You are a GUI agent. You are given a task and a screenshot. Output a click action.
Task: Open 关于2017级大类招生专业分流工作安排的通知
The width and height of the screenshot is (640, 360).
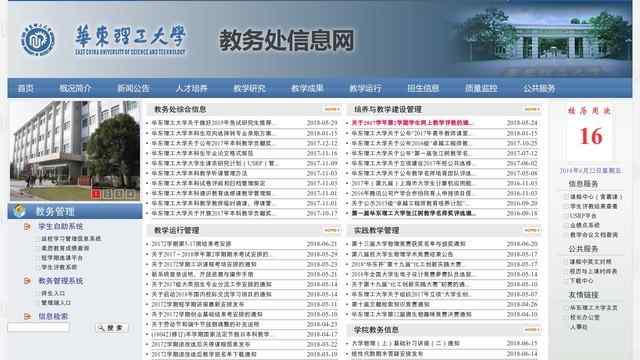click(x=211, y=284)
